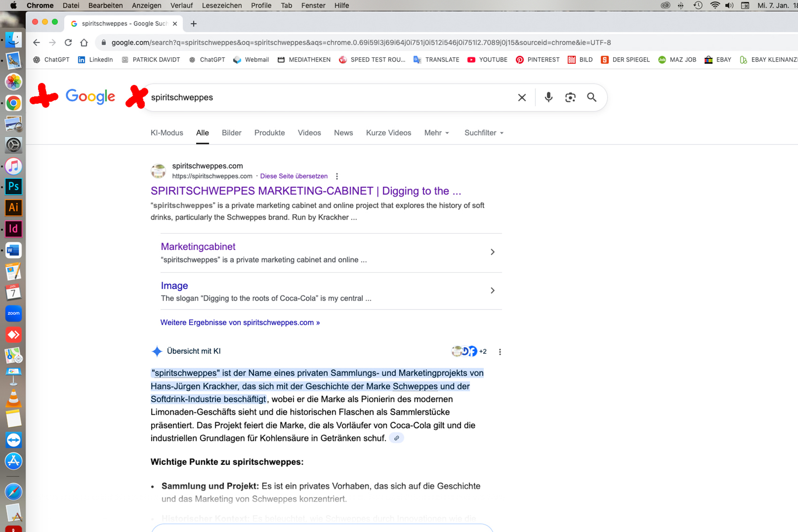Open options menu for AI overview
The width and height of the screenshot is (798, 532).
pyautogui.click(x=500, y=352)
